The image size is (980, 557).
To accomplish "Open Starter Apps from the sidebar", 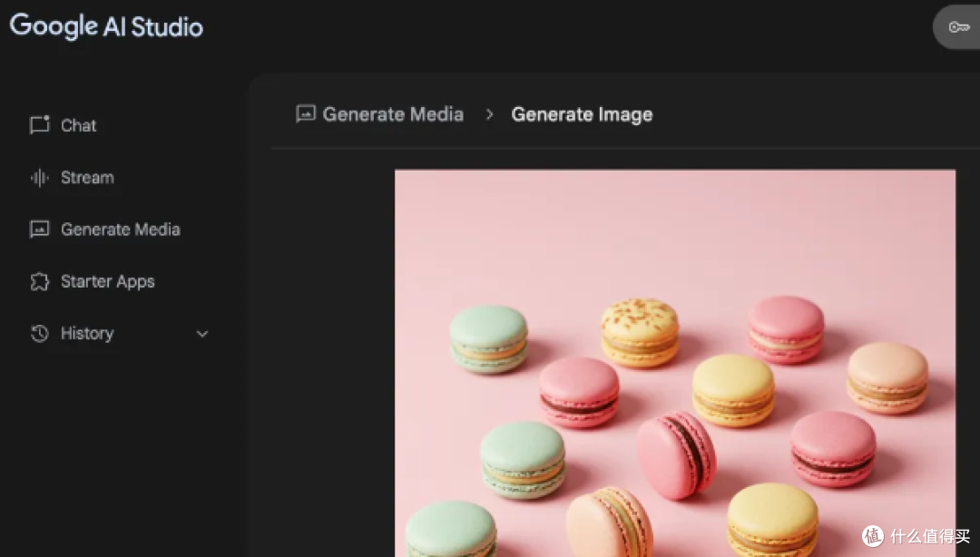I will click(x=107, y=282).
